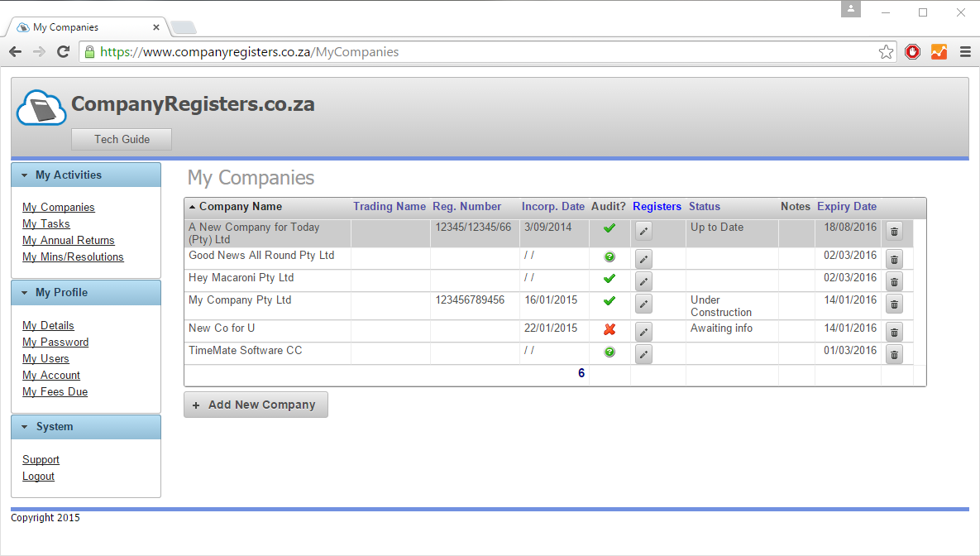
Task: Open My Details link
Action: 48,325
